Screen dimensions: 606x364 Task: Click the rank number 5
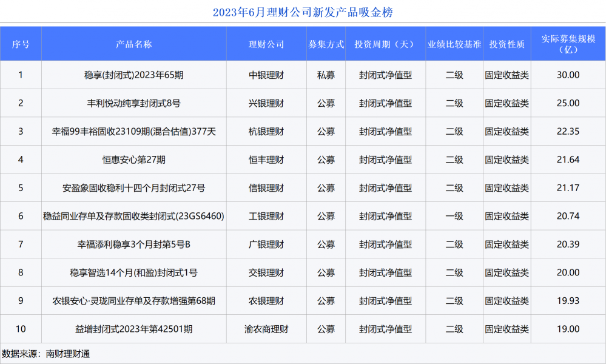pos(21,188)
